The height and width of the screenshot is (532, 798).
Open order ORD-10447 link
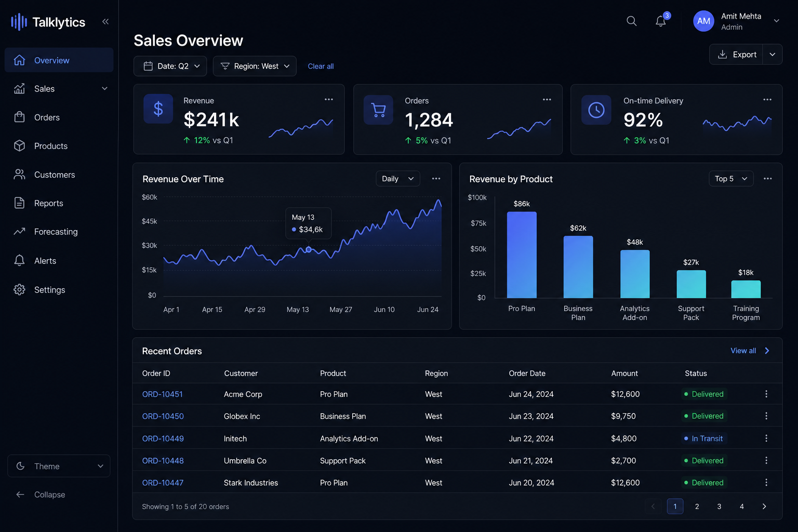point(163,483)
